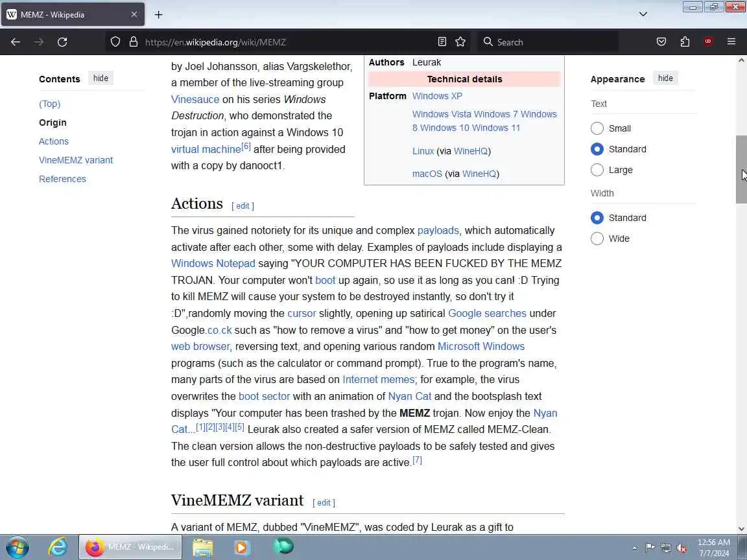The height and width of the screenshot is (560, 747).
Task: Open the extensions puzzle icon
Action: click(685, 42)
